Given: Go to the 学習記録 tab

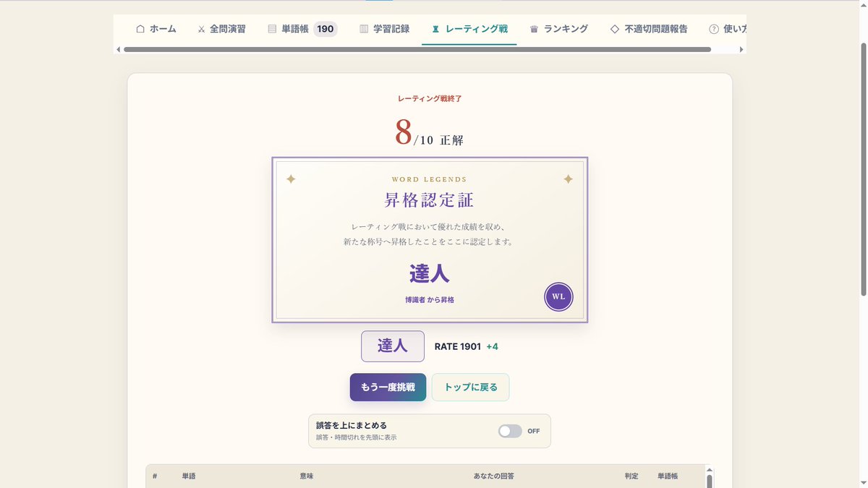Looking at the screenshot, I should click(x=384, y=29).
